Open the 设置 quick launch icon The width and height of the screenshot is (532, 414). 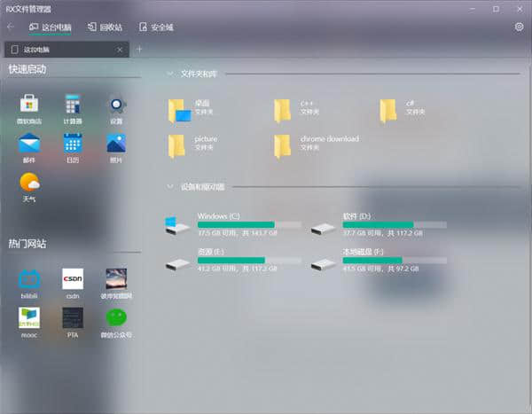pos(116,105)
